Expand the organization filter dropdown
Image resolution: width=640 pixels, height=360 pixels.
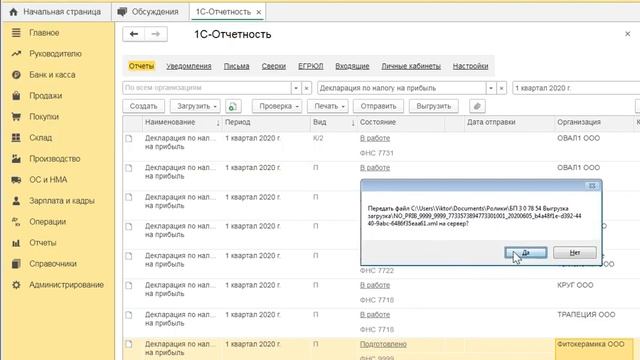(x=296, y=88)
